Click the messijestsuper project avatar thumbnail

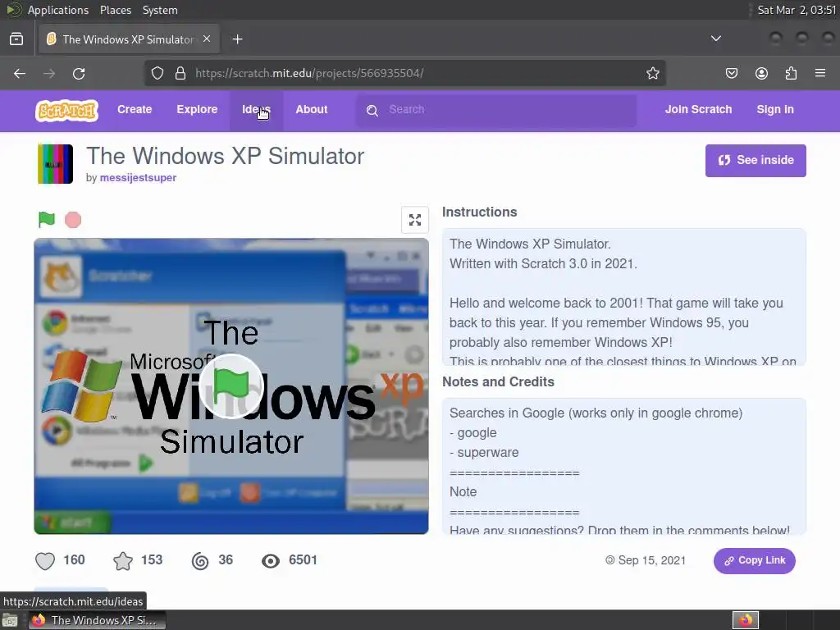(x=55, y=164)
